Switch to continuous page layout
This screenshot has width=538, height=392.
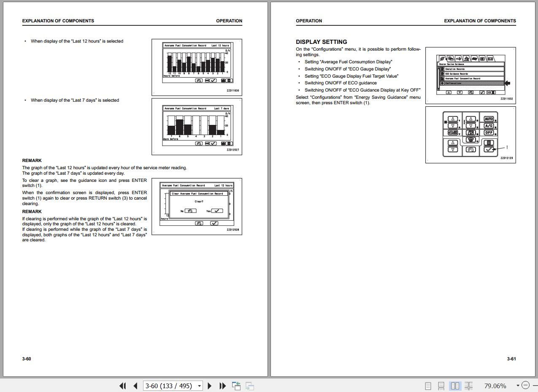(x=441, y=386)
